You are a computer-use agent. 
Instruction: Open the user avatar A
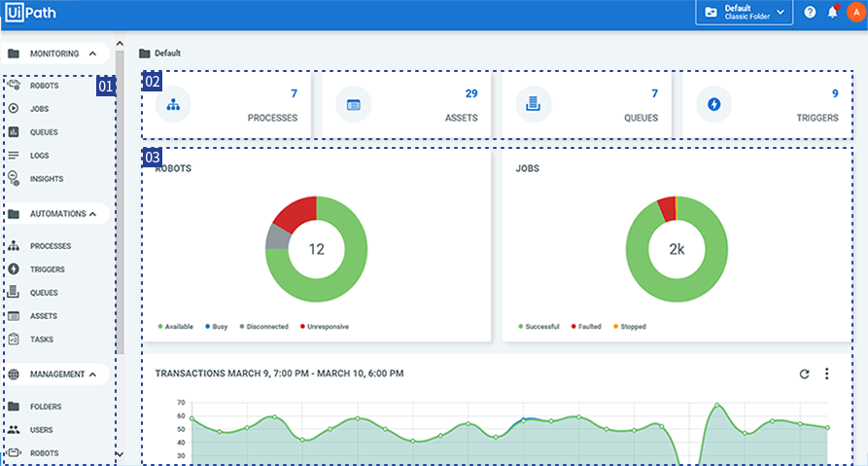[x=856, y=13]
